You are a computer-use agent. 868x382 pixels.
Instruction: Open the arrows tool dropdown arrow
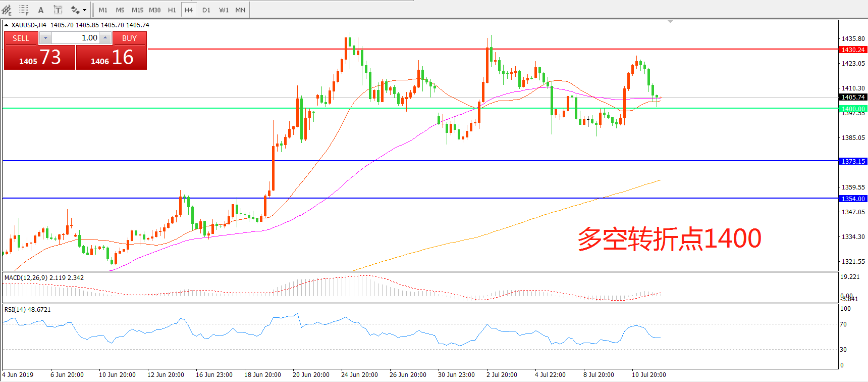tap(84, 10)
